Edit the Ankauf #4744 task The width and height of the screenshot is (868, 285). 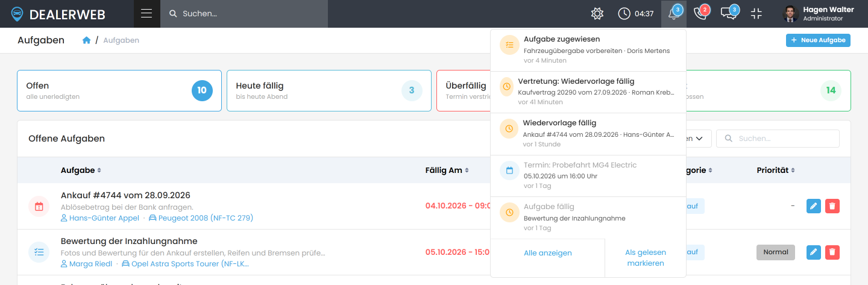coord(814,206)
